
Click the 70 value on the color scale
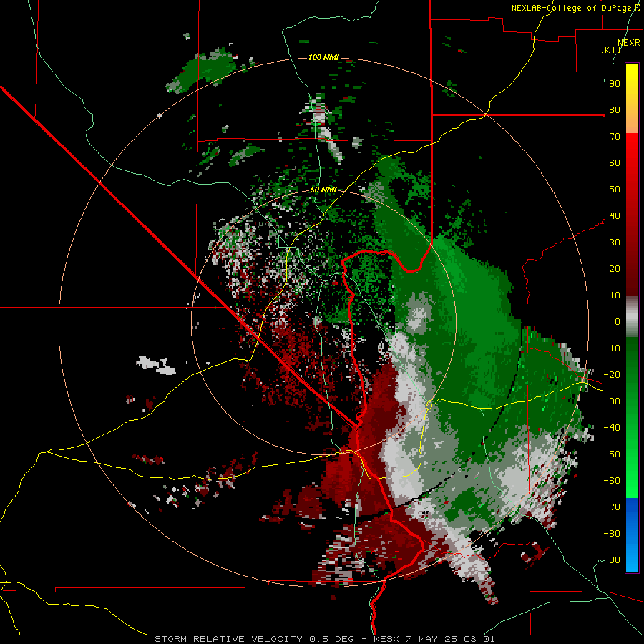click(x=615, y=137)
